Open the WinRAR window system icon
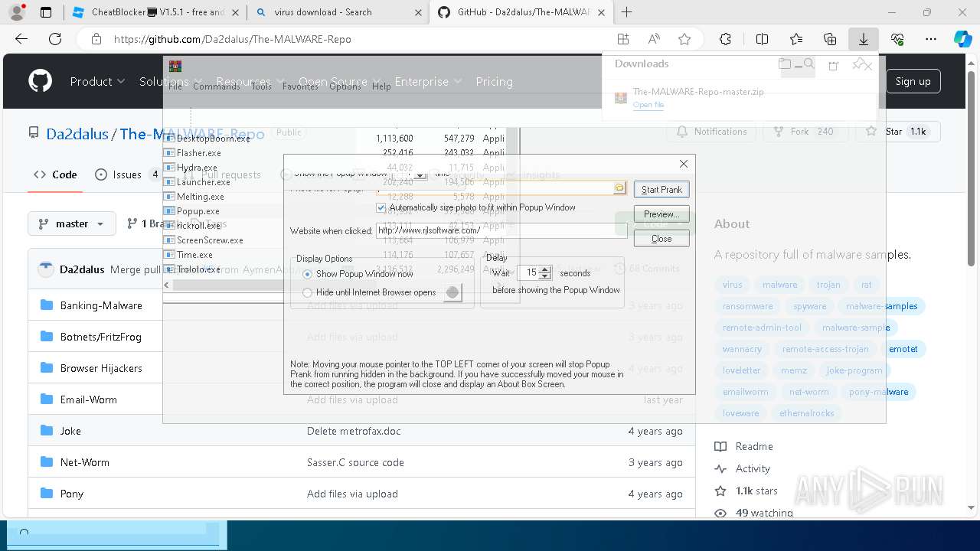The image size is (980, 551). tap(175, 66)
